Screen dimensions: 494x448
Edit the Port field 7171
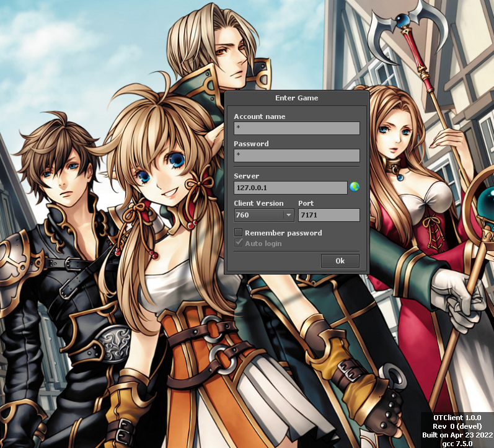[329, 215]
